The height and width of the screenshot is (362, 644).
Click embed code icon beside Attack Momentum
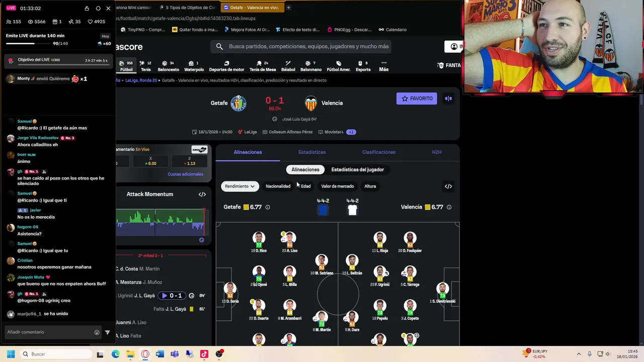[202, 195]
